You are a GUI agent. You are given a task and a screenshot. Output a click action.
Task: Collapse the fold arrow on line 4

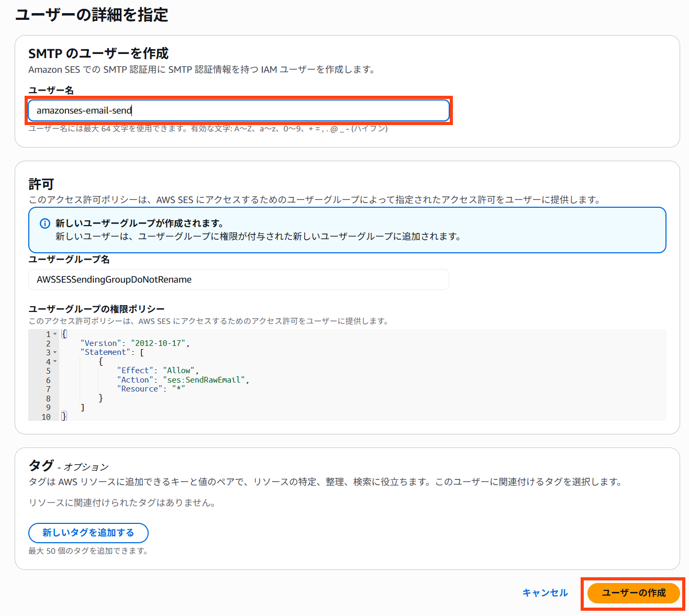(55, 362)
